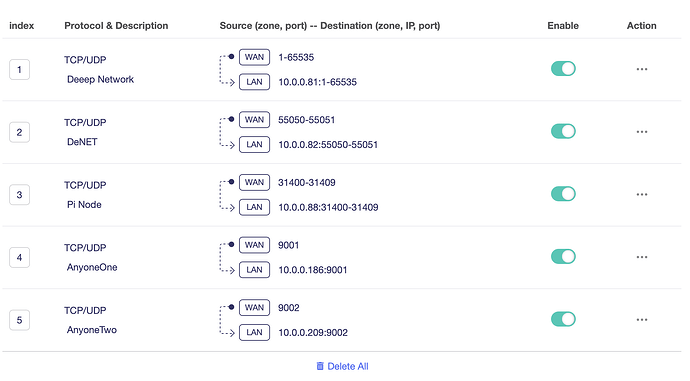Disable the DeNET port forward
Screen dimensions: 690x381
[x=563, y=131]
